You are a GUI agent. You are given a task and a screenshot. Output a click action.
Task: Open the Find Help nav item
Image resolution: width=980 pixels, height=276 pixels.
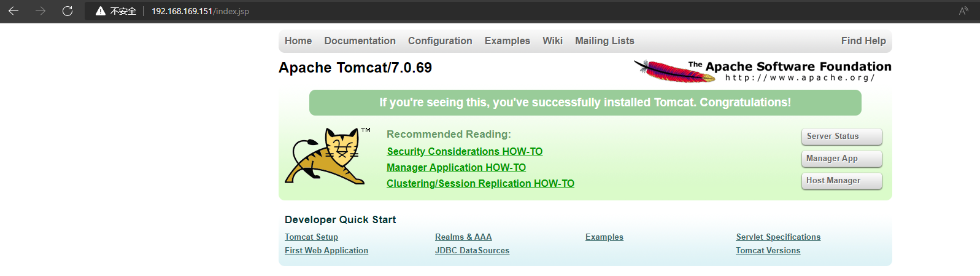point(863,41)
